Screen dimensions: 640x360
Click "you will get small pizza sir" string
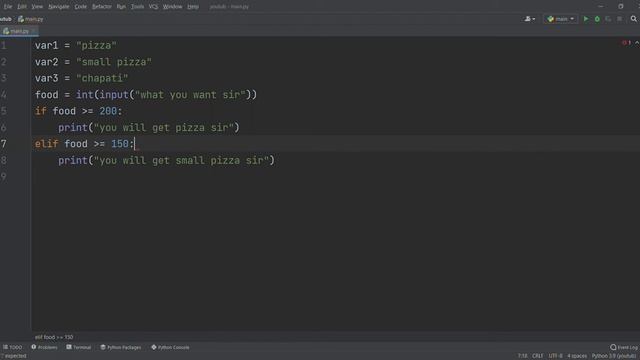[181, 160]
